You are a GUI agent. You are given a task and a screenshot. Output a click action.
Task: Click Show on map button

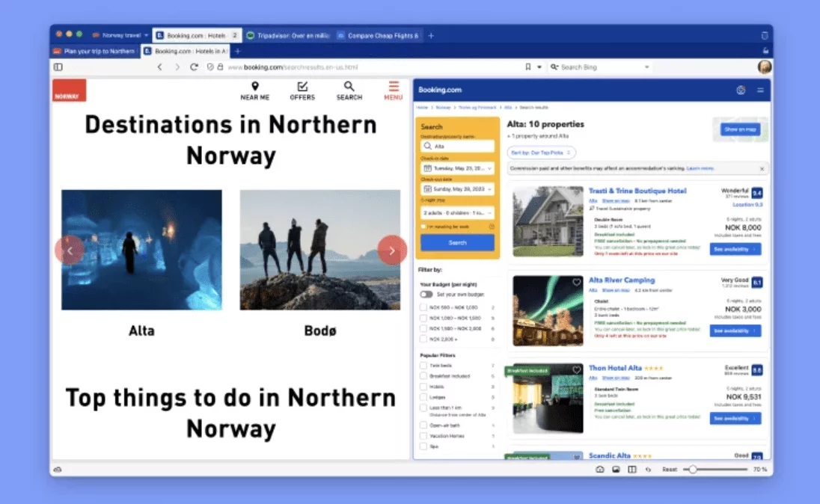tap(740, 129)
